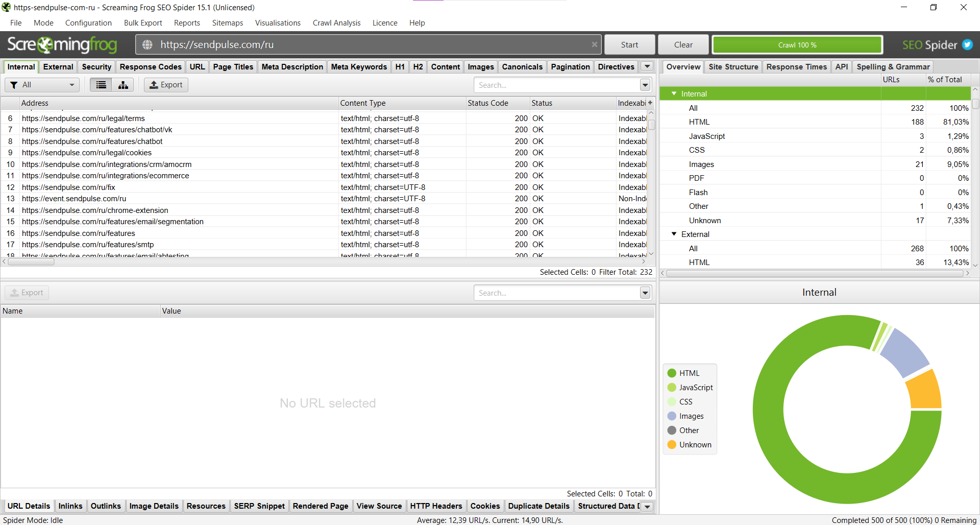Open the File menu
Image resolution: width=980 pixels, height=525 pixels.
click(16, 23)
